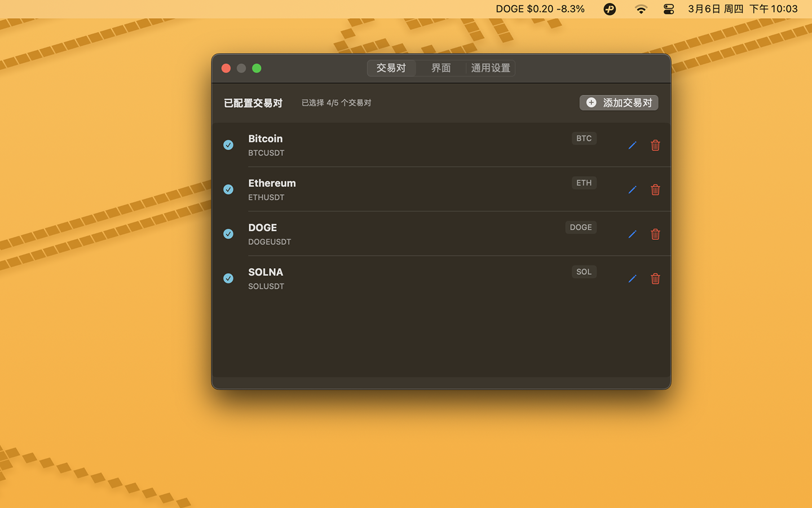
Task: Click the 已选择 4/5 个交易对 status text
Action: click(336, 103)
